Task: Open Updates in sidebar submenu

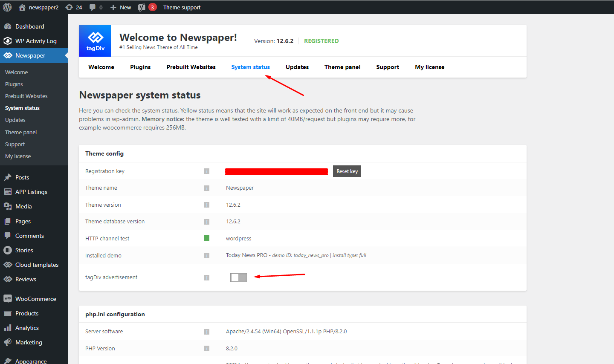Action: 15,120
